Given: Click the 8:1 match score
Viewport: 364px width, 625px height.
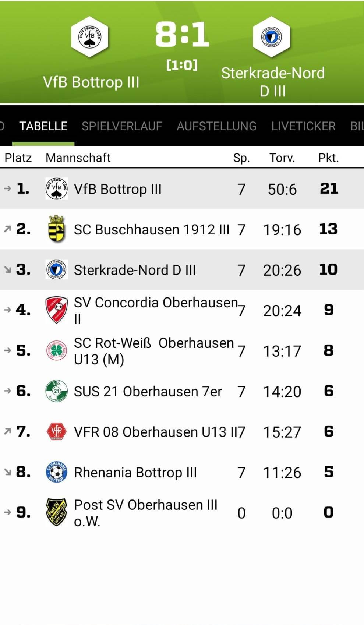Looking at the screenshot, I should pyautogui.click(x=182, y=34).
